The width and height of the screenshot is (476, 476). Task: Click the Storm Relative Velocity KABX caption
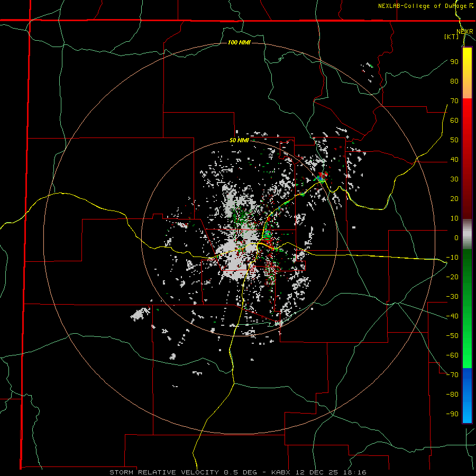point(238,472)
